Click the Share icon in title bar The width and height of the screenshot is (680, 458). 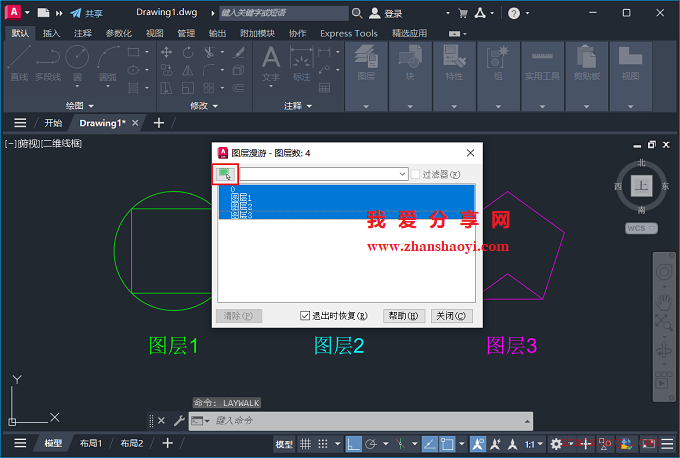[x=76, y=13]
